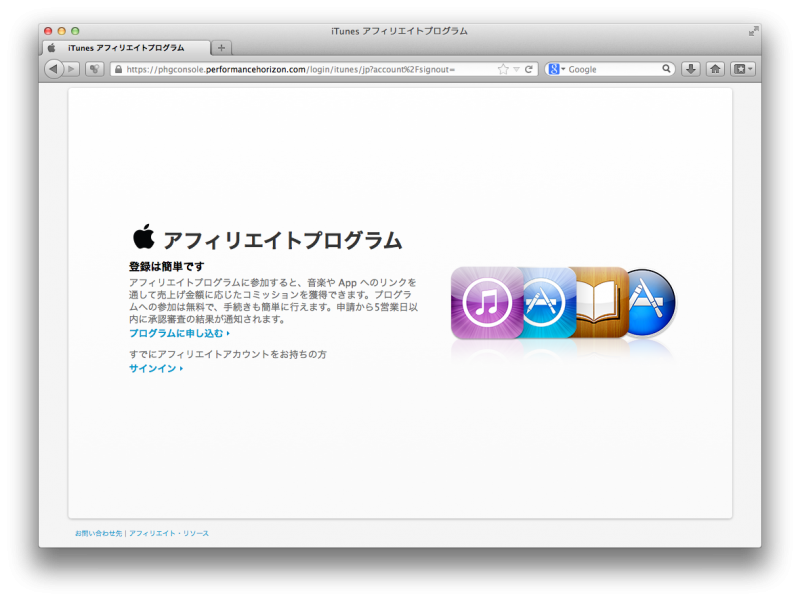This screenshot has height=601, width=800.
Task: Close the window with the red button
Action: pos(48,31)
